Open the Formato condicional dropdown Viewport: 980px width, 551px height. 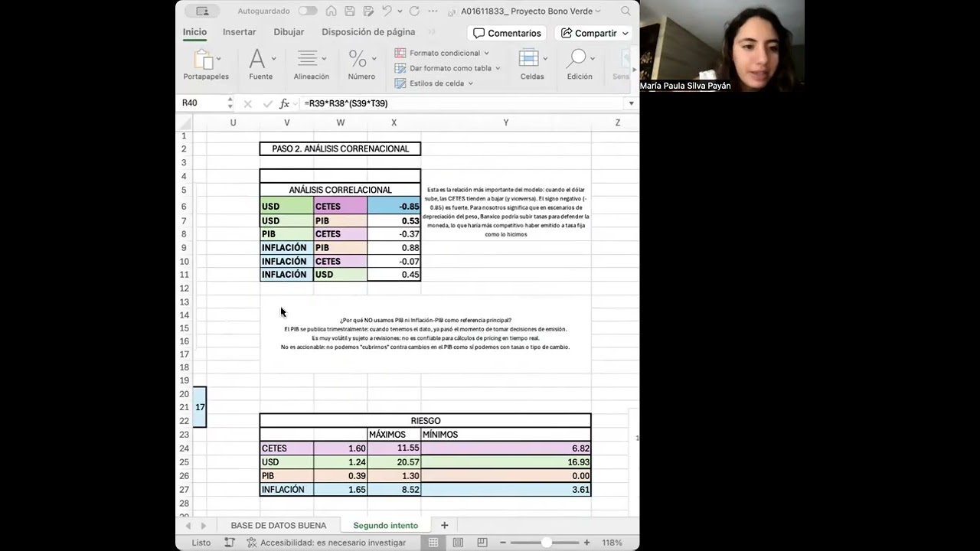[442, 53]
